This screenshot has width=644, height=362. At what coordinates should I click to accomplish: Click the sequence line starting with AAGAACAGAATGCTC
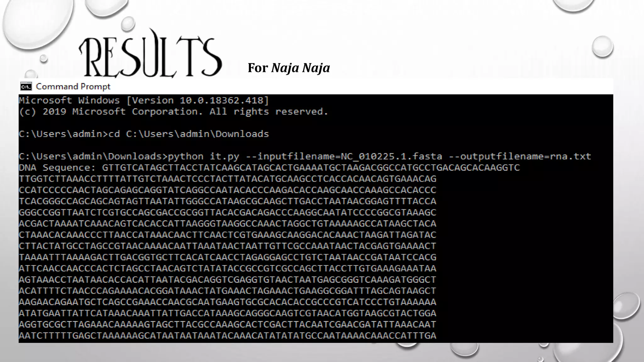[228, 302]
